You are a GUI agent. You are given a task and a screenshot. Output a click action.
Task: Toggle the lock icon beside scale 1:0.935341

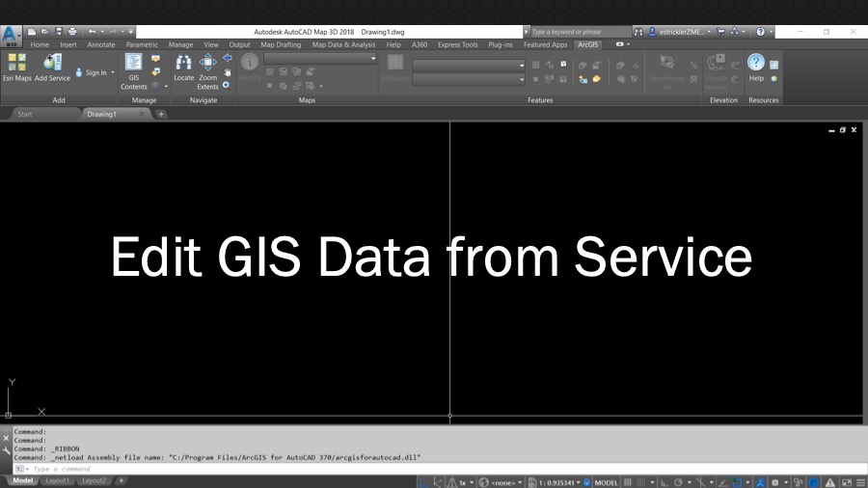pyautogui.click(x=586, y=482)
